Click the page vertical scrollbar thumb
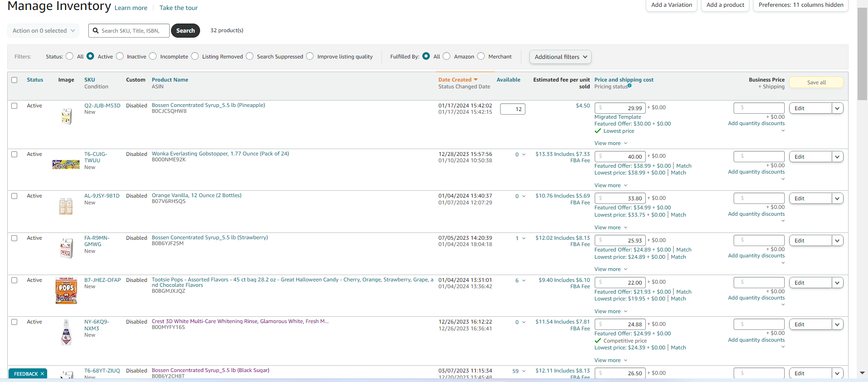 point(862,53)
